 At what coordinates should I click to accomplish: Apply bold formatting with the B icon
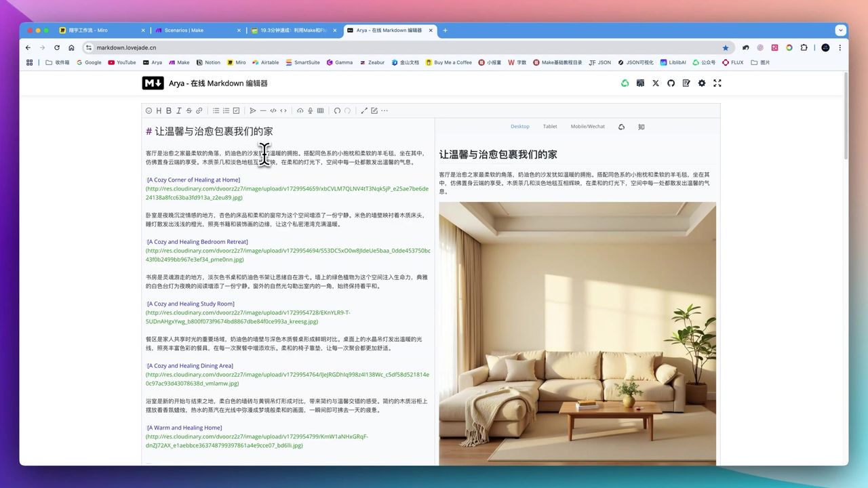coord(169,110)
